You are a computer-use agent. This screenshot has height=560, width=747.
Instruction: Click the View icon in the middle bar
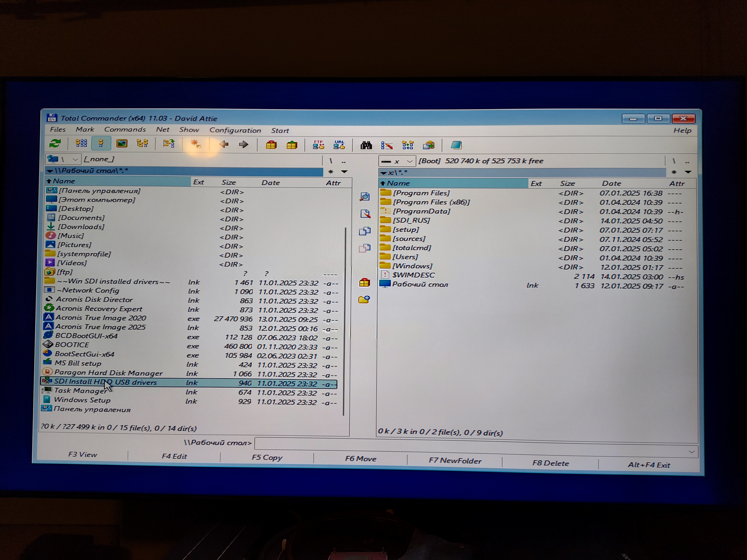point(365,197)
